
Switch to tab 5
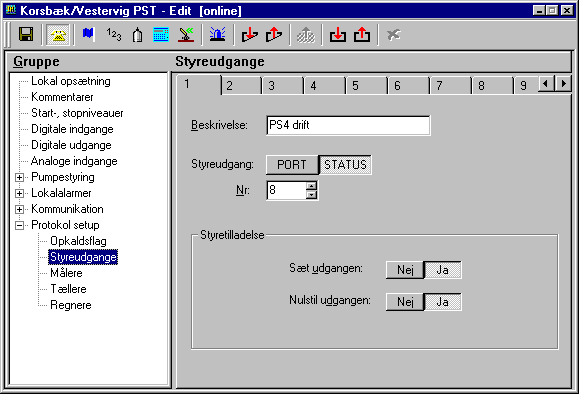367,86
